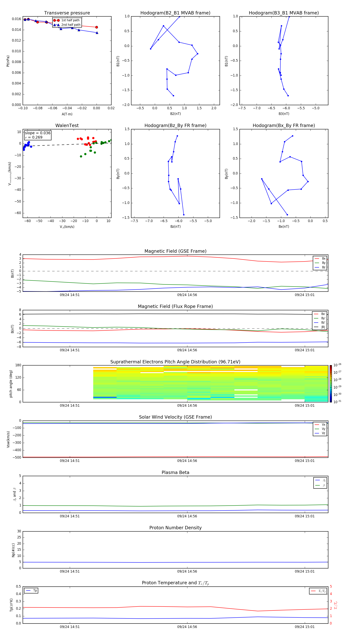The height and width of the screenshot is (644, 351).
Task: Click the 'Transverse pressure' plot title
Action: pos(67,13)
